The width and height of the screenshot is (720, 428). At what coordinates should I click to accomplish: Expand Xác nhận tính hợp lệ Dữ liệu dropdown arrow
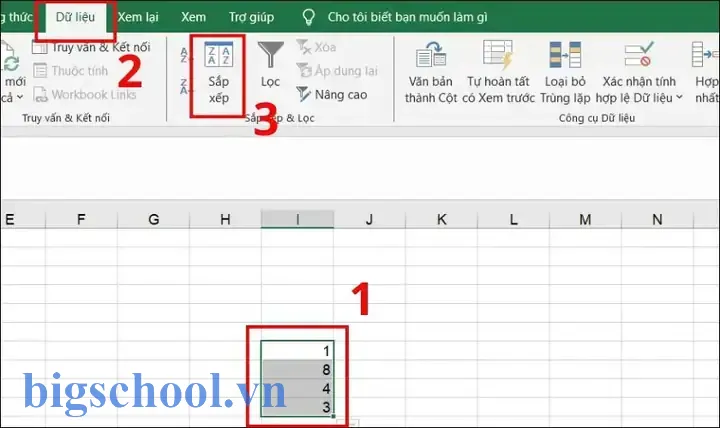679,97
